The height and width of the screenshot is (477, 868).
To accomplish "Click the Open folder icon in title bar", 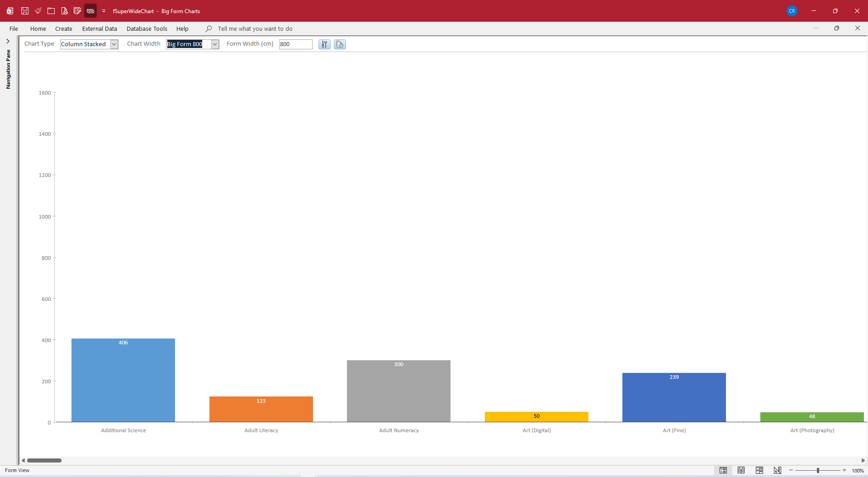I will [x=51, y=11].
